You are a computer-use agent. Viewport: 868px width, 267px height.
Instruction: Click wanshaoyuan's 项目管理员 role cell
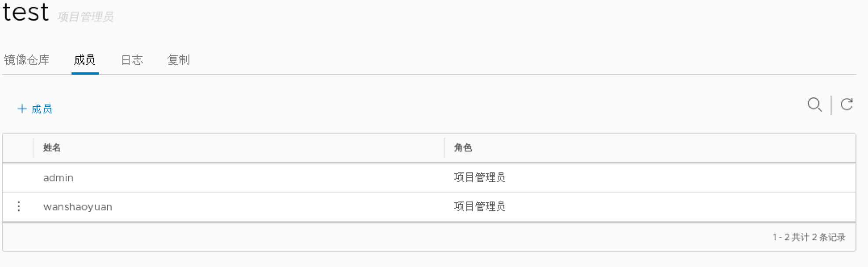click(479, 207)
